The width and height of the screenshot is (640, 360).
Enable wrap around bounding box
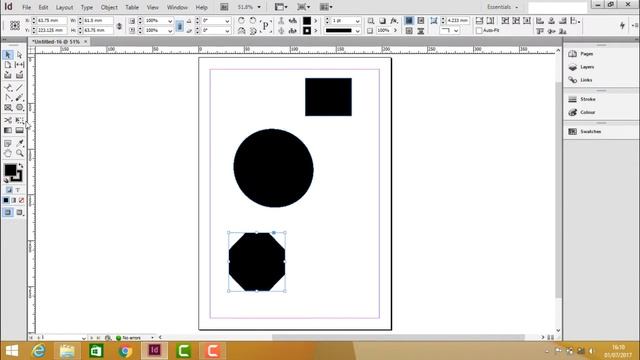420,21
